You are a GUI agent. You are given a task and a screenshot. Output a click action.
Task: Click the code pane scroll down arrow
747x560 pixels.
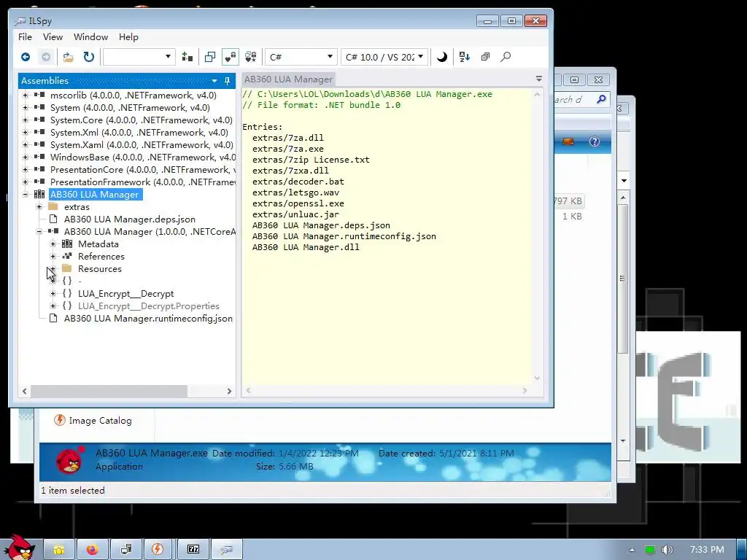point(537,378)
